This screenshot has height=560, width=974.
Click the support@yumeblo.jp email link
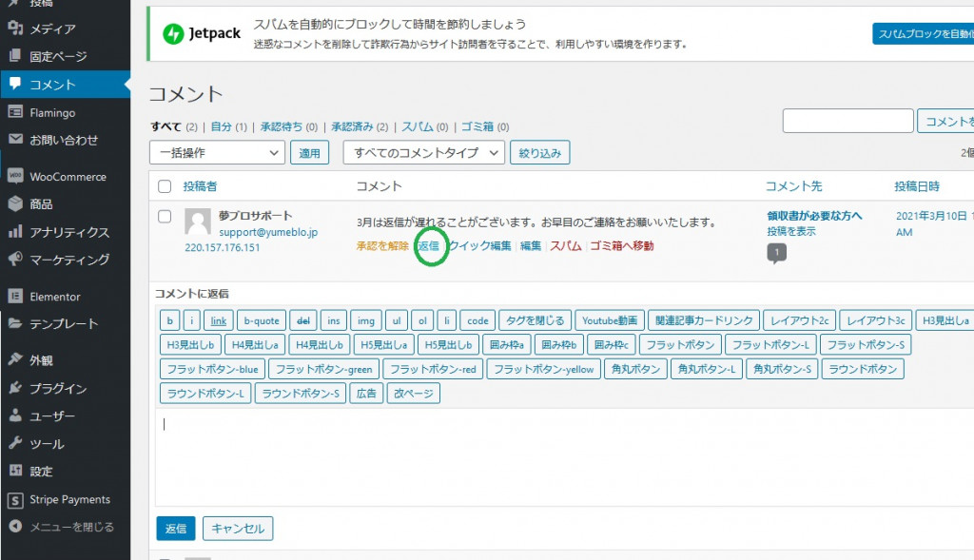268,232
